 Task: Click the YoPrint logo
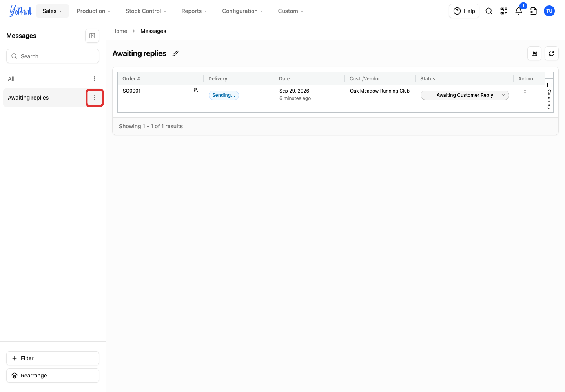pos(20,11)
